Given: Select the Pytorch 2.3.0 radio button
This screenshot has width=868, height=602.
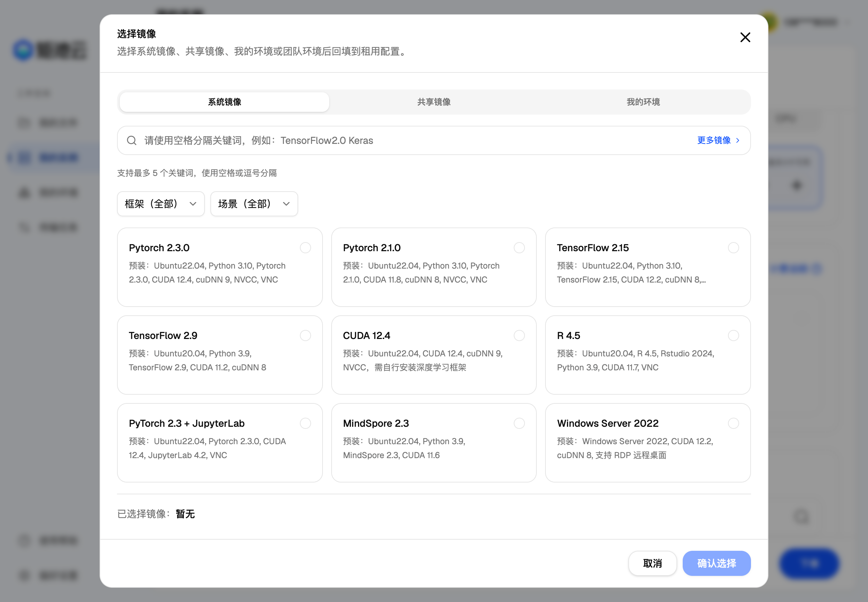Looking at the screenshot, I should [x=305, y=248].
